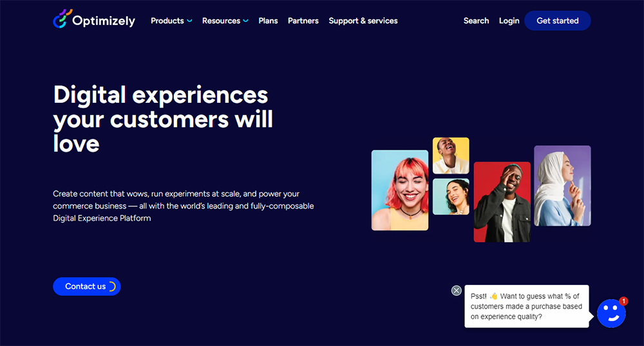Viewport: 644px width, 346px height.
Task: Open the smiley face chat widget
Action: [611, 314]
